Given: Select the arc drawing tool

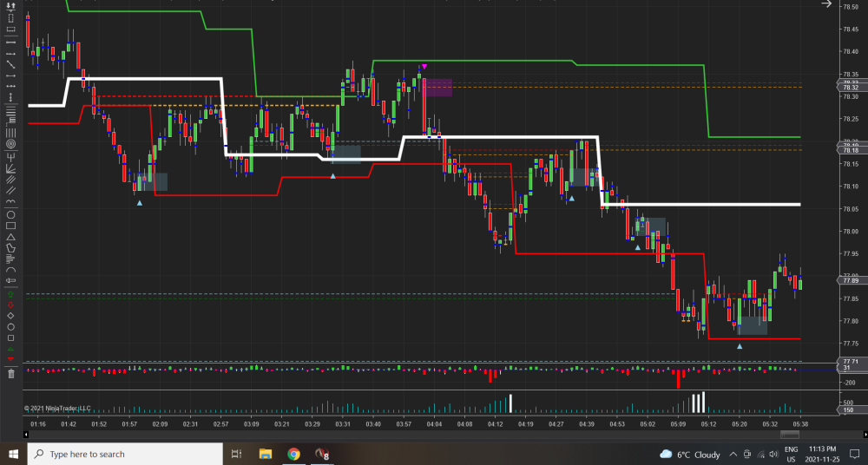Looking at the screenshot, I should [10, 270].
